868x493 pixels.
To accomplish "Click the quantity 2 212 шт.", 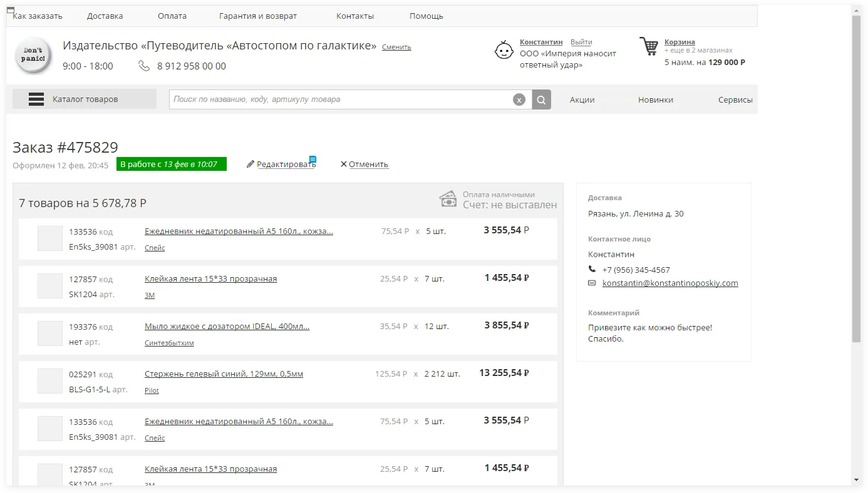I will [x=442, y=374].
